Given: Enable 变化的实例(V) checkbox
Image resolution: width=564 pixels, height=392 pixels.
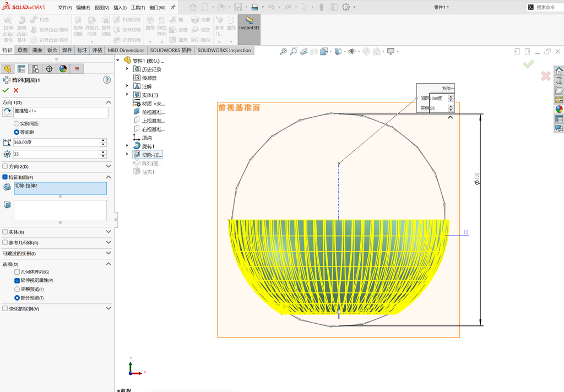Looking at the screenshot, I should click(5, 308).
